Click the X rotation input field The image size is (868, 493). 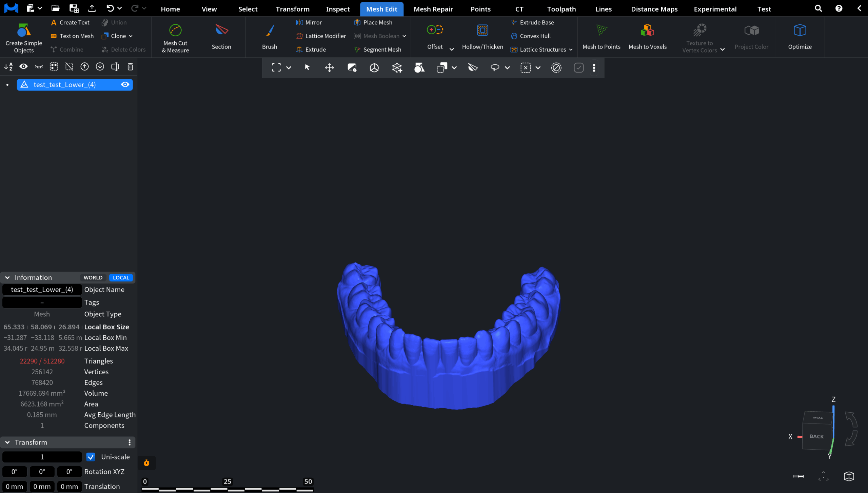[x=15, y=472]
